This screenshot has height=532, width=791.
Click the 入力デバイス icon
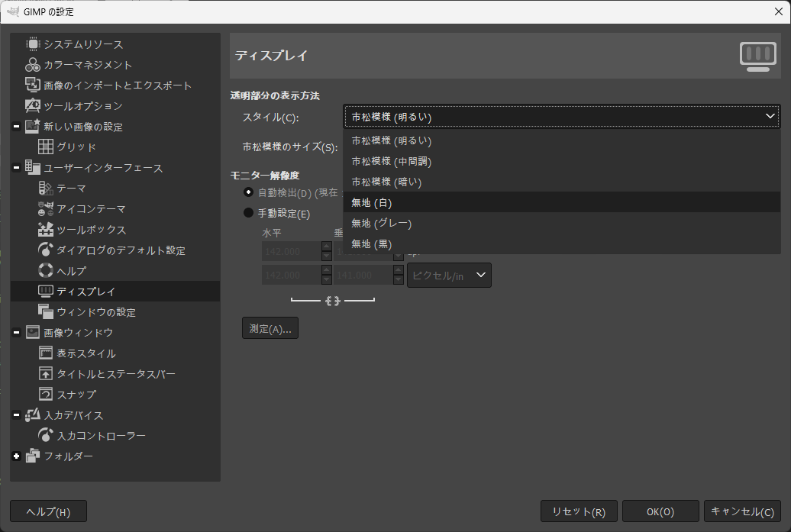tap(33, 415)
